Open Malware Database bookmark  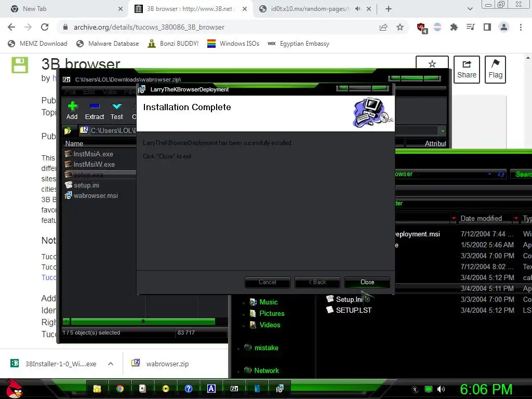tap(108, 44)
